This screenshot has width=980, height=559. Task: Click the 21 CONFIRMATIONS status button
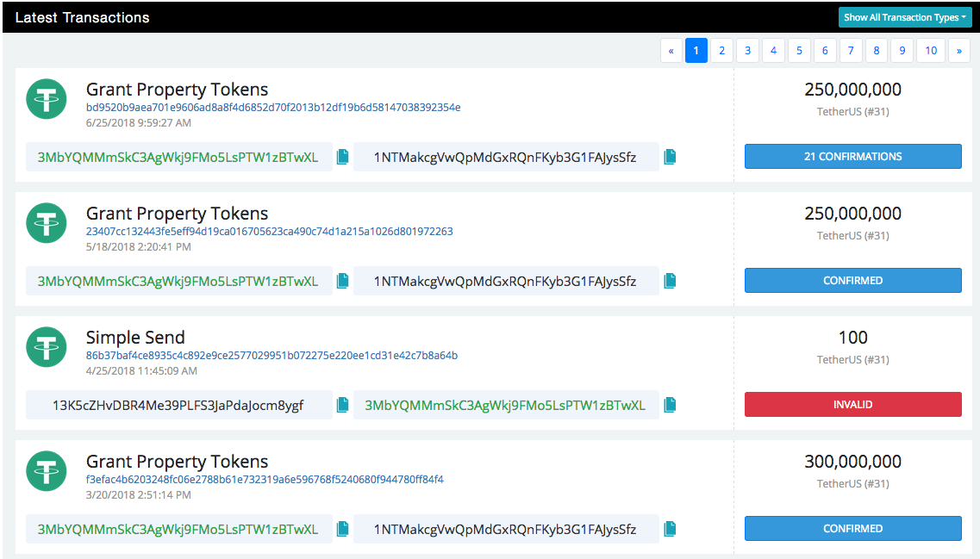852,156
